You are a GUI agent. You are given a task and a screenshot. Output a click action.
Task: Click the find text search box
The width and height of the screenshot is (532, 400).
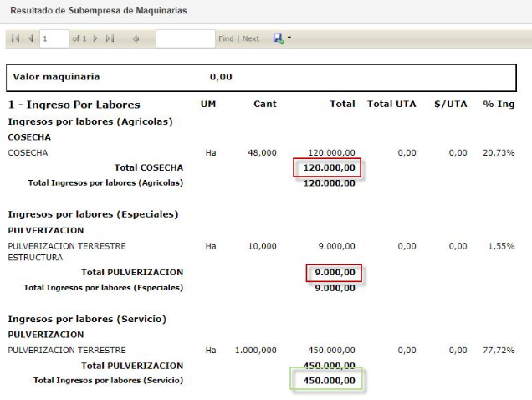[x=185, y=38]
